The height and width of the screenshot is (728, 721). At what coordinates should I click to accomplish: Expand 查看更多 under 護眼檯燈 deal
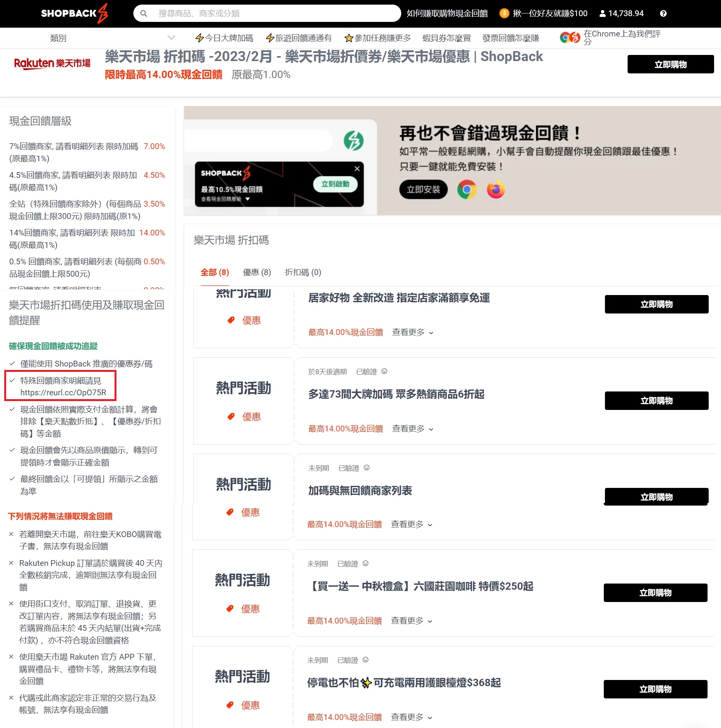(x=412, y=717)
